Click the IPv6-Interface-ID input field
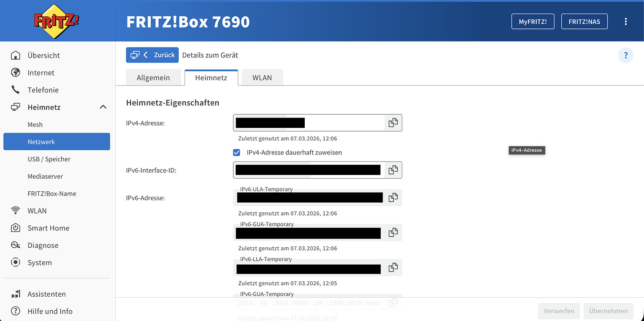The width and height of the screenshot is (644, 321). tap(308, 170)
